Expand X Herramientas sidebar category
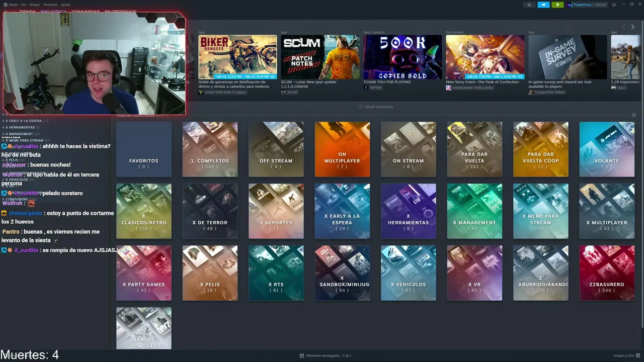 [x=21, y=127]
